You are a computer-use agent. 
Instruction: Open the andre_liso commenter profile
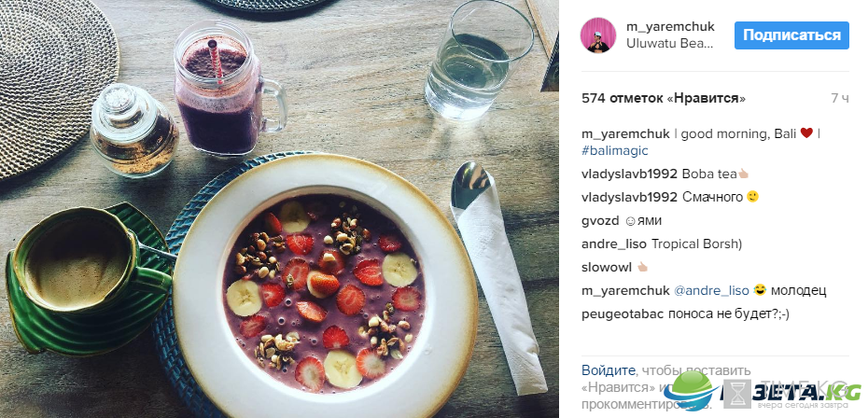pos(614,244)
